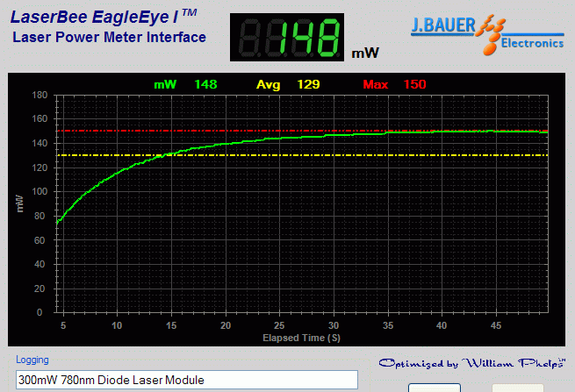Screen dimensions: 575x392
Task: Select the Laser Power Meter Interface subtitle
Action: [x=109, y=38]
